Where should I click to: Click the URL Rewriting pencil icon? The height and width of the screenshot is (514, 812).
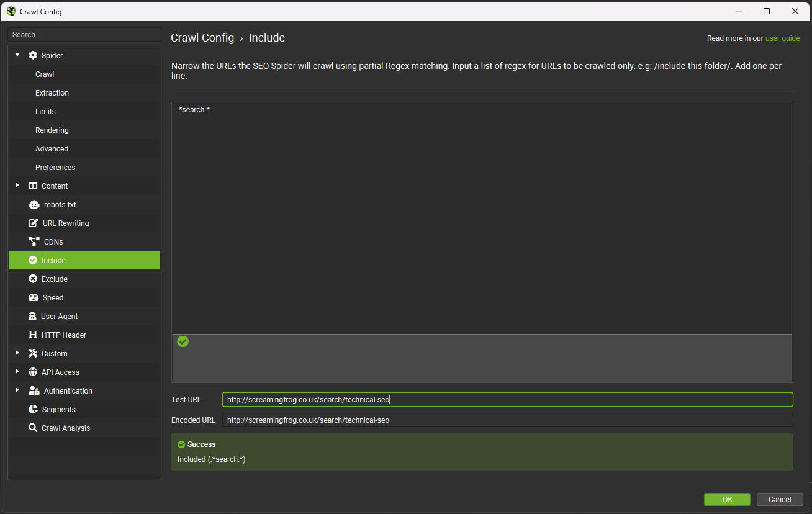tap(34, 223)
